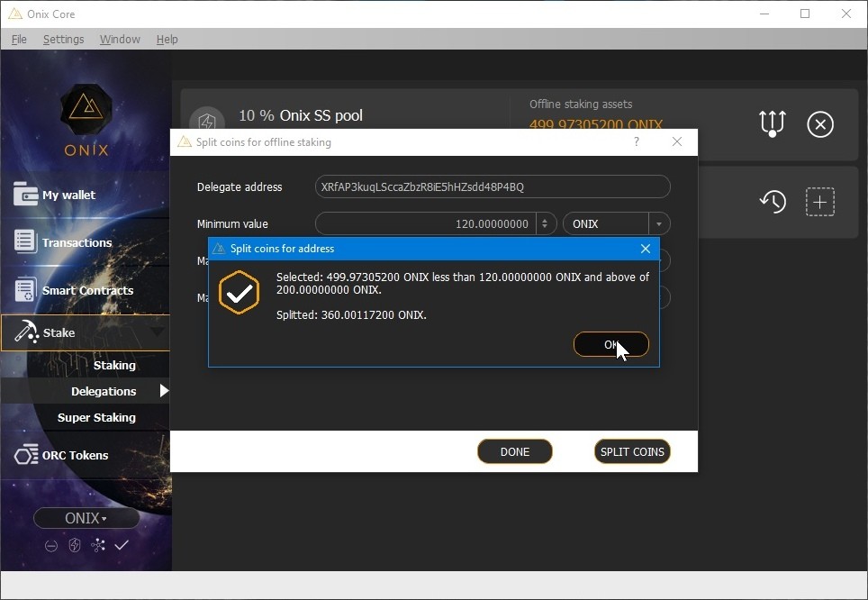Click the super staking shield status icon
The image size is (868, 600).
tap(74, 546)
